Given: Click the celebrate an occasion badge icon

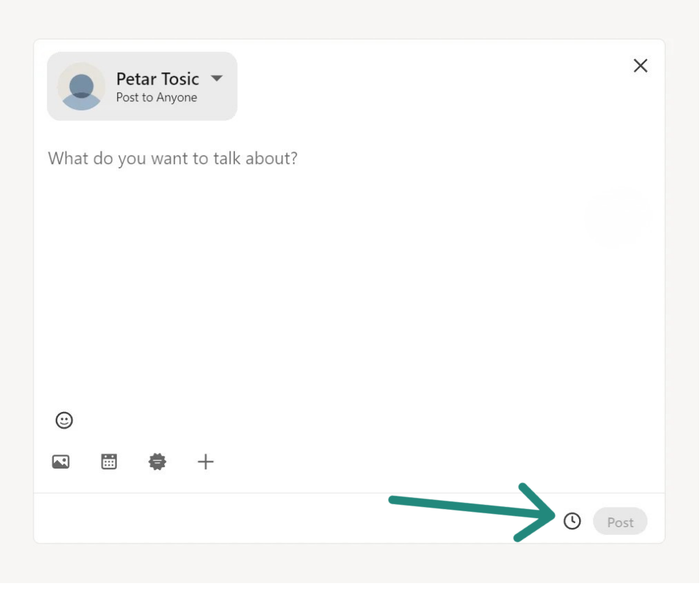Looking at the screenshot, I should (x=157, y=462).
